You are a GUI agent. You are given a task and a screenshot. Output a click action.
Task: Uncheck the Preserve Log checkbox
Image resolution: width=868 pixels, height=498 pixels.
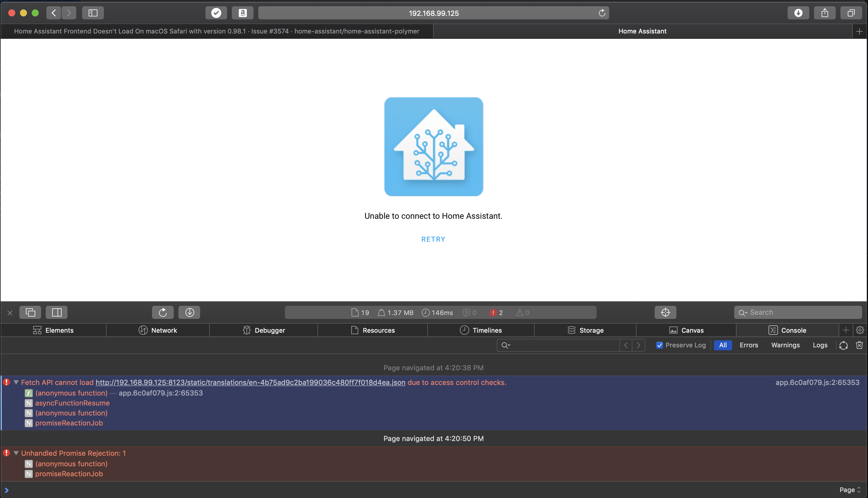pos(660,345)
